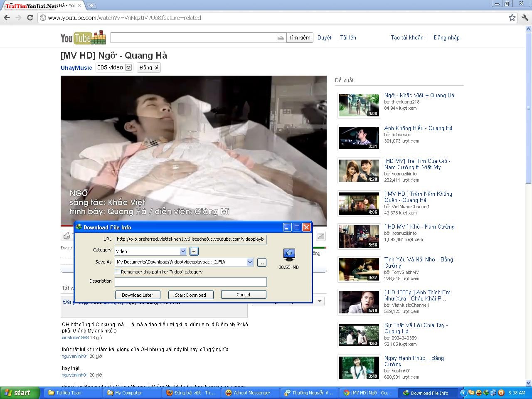The height and width of the screenshot is (399, 532).
Task: Click the thumbs-up like icon below video
Action: pos(67,236)
